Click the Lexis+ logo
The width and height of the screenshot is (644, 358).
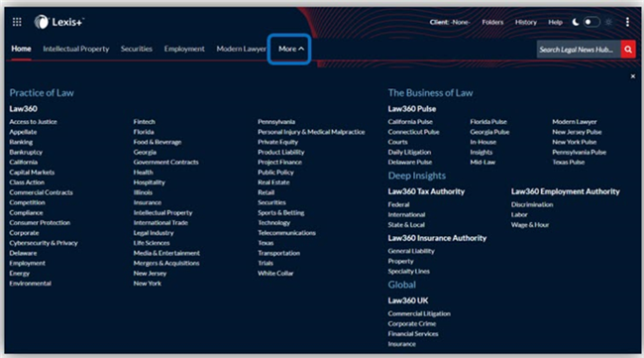[58, 22]
